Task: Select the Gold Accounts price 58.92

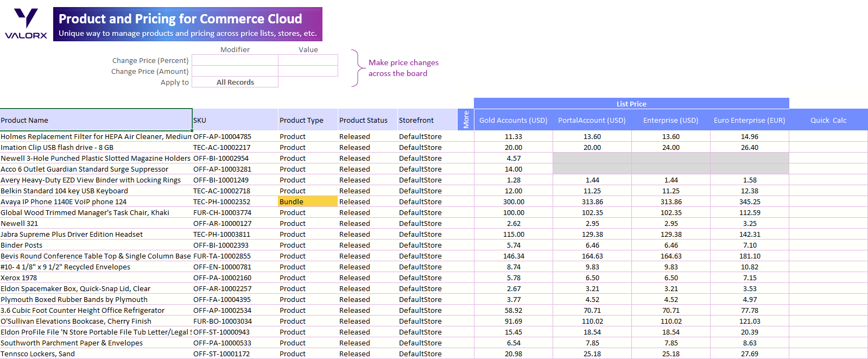Action: [514, 310]
